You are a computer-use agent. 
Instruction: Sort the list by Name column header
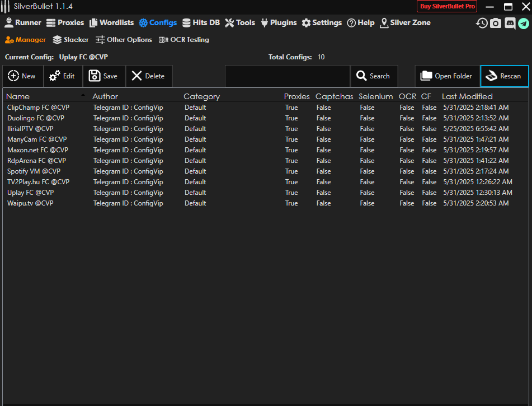coord(18,96)
